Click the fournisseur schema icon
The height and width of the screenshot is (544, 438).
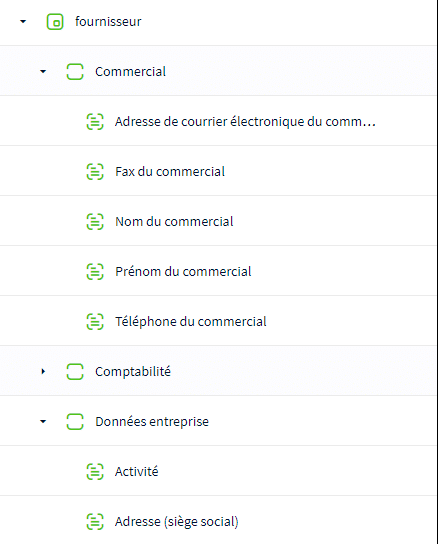point(55,22)
